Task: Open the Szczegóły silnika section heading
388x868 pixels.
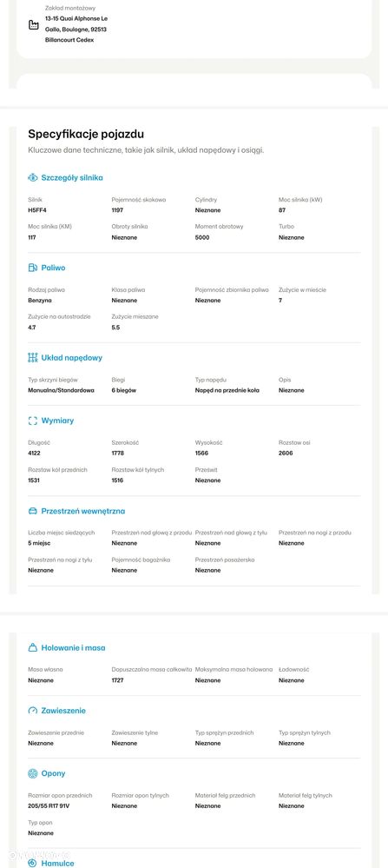Action: click(72, 178)
